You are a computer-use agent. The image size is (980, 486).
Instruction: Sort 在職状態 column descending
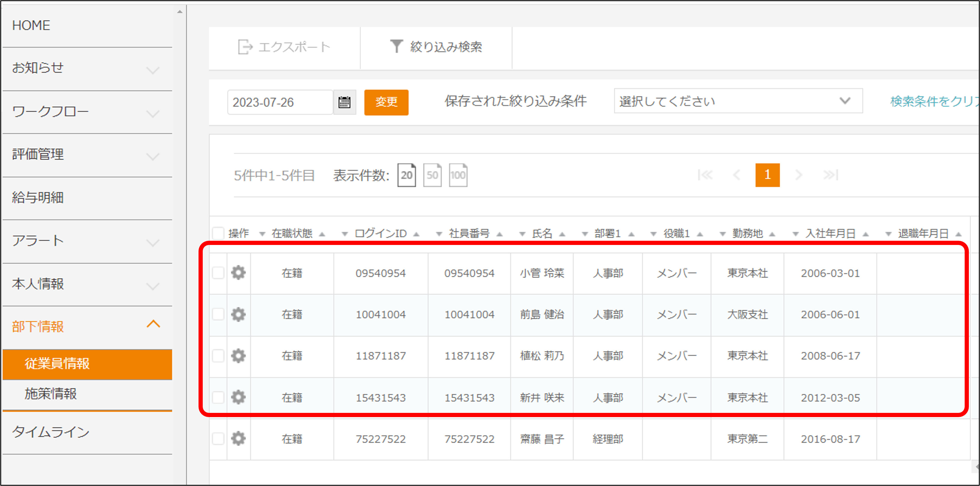coord(262,234)
